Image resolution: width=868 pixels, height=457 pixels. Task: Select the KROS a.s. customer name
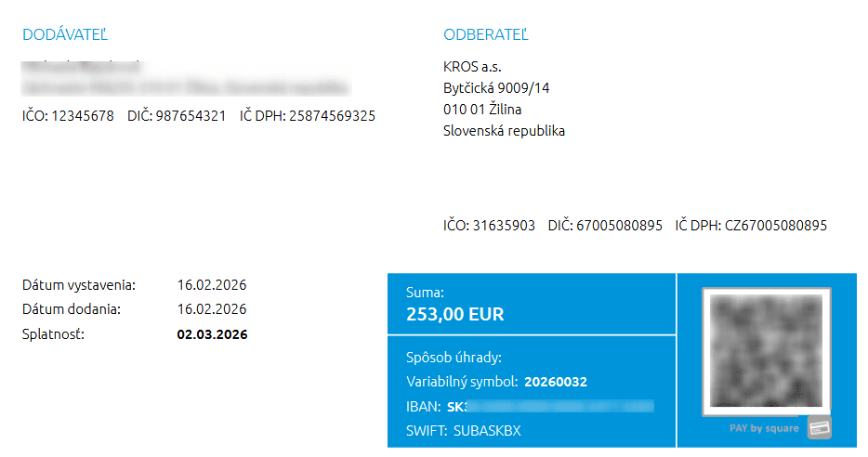473,67
